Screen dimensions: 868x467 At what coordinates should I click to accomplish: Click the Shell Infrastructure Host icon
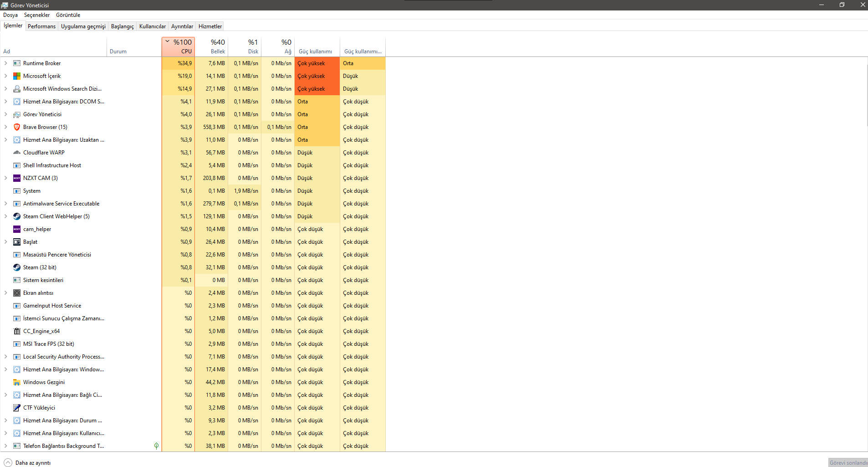point(17,165)
